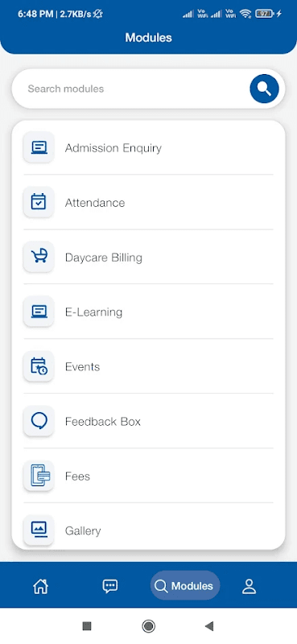Tap the Attendance calendar check icon

(x=39, y=202)
